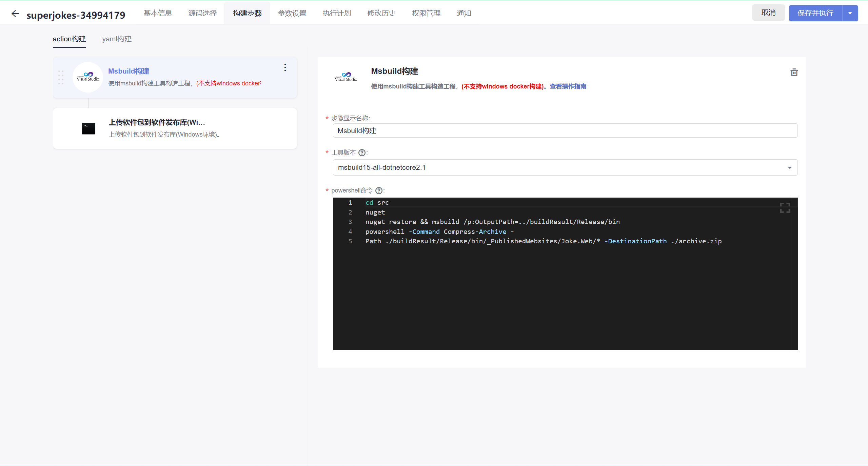
Task: Focus the 步骤显示名称 input field
Action: tap(565, 130)
